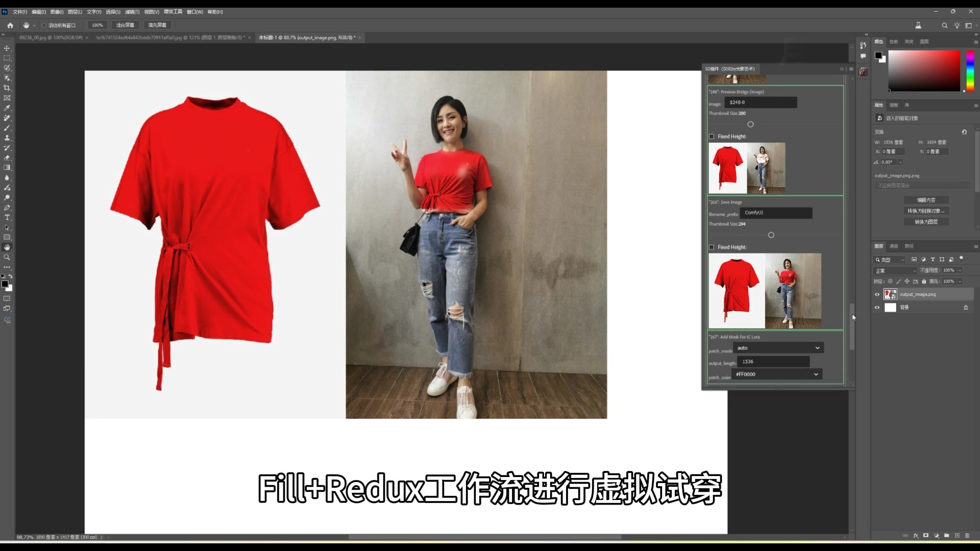Hide the output_image.png layer
980x551 pixels.
[x=877, y=294]
